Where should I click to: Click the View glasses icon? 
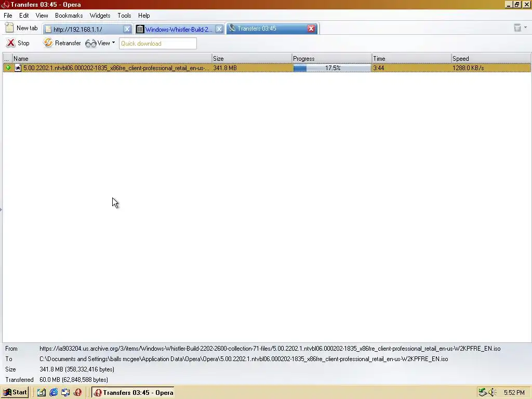[90, 44]
